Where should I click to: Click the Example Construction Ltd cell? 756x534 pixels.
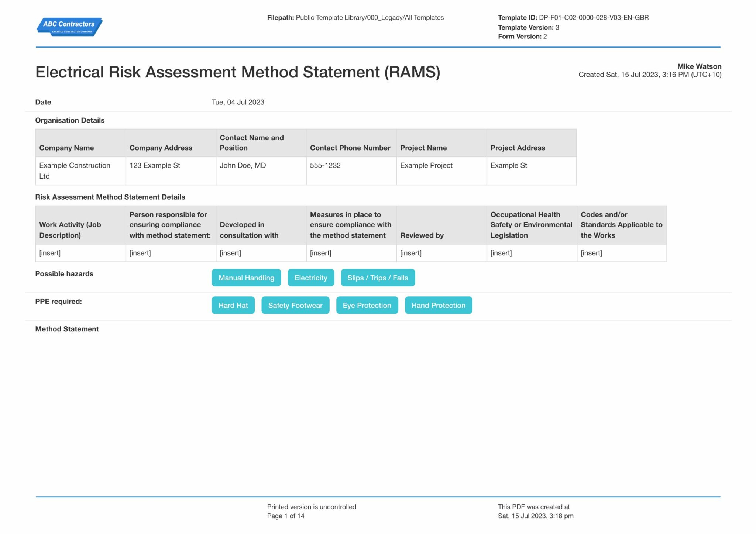pyautogui.click(x=80, y=170)
